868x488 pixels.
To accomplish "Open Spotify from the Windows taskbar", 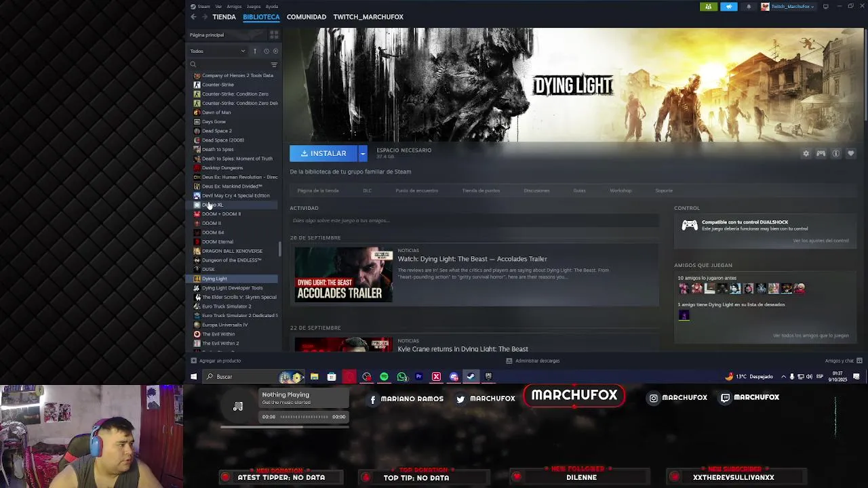I will point(384,377).
